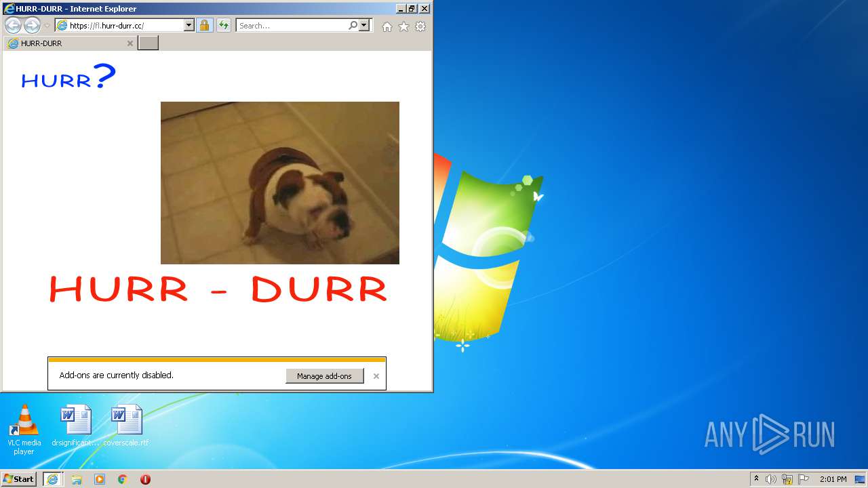868x488 pixels.
Task: Open the volume speaker tray icon
Action: click(x=771, y=479)
